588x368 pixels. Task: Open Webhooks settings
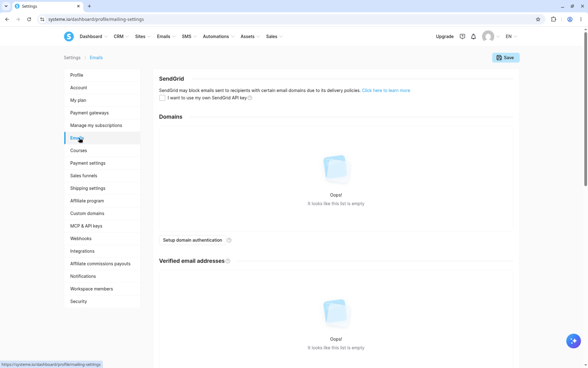102,239
